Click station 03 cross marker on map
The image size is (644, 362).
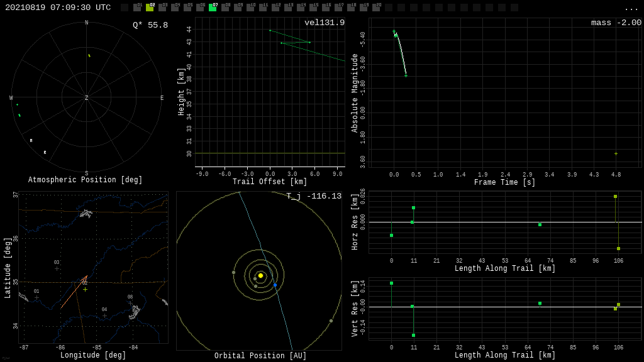(57, 268)
